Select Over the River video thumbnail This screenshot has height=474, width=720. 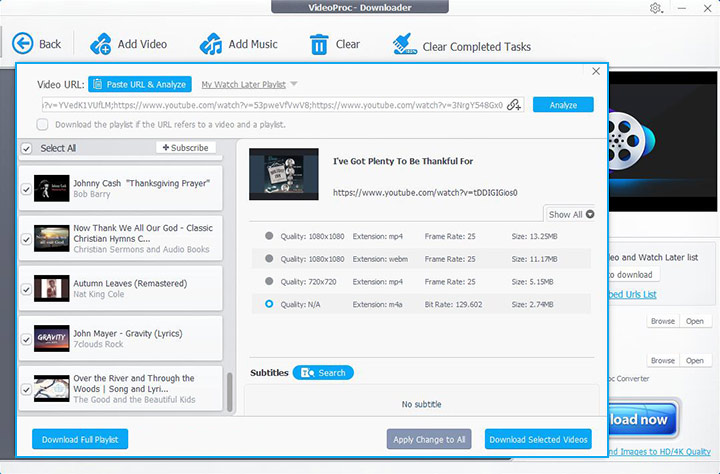pyautogui.click(x=51, y=389)
